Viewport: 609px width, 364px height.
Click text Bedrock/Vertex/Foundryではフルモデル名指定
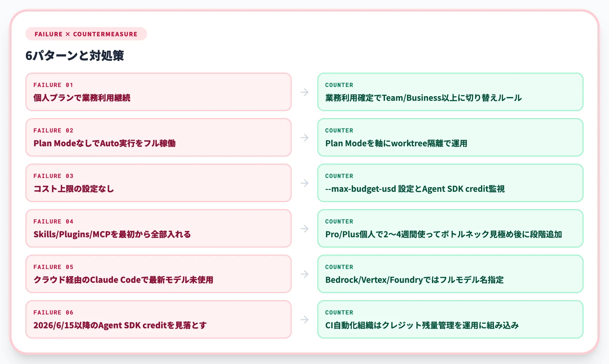pyautogui.click(x=414, y=280)
